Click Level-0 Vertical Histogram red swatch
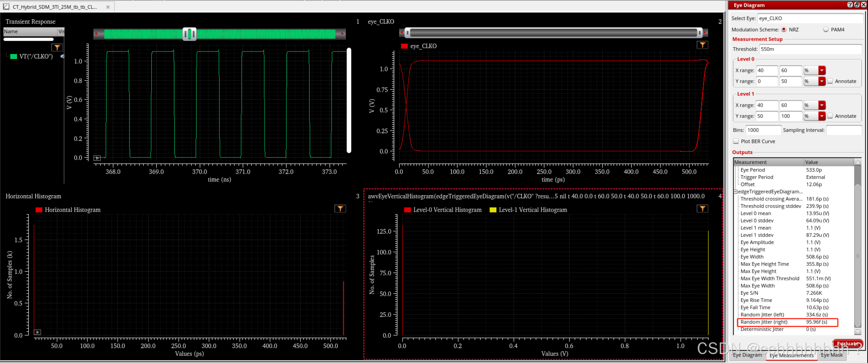Image resolution: width=868 pixels, height=363 pixels. click(x=407, y=210)
